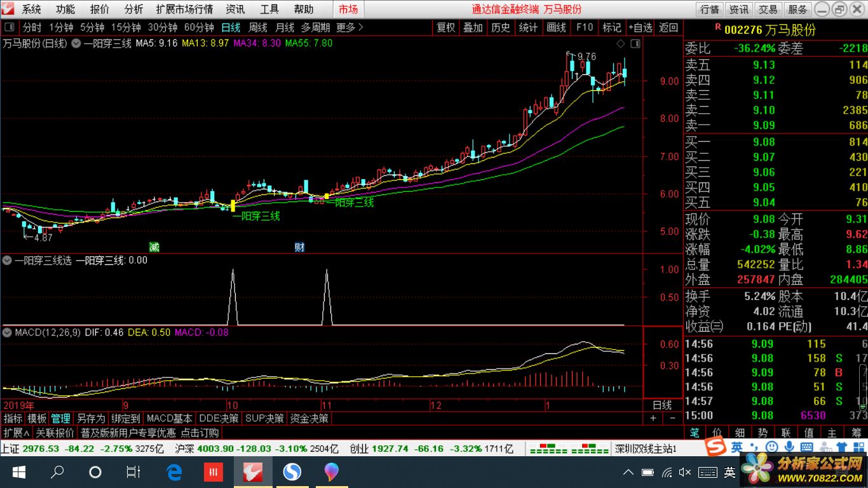The image size is (868, 488).
Task: Click the 返回 button
Action: [x=668, y=27]
